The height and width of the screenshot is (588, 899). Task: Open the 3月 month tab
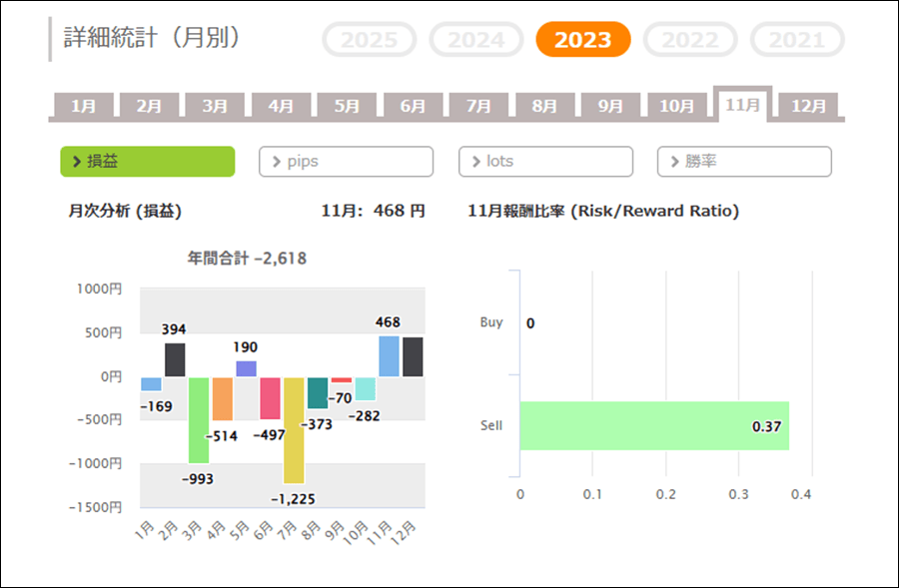(214, 106)
